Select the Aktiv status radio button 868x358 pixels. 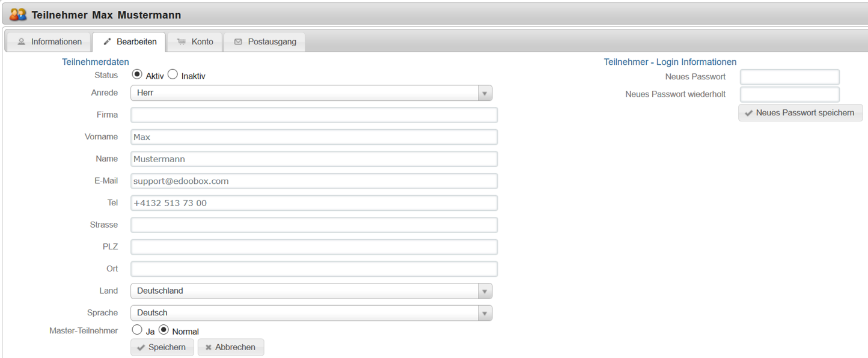click(x=137, y=75)
